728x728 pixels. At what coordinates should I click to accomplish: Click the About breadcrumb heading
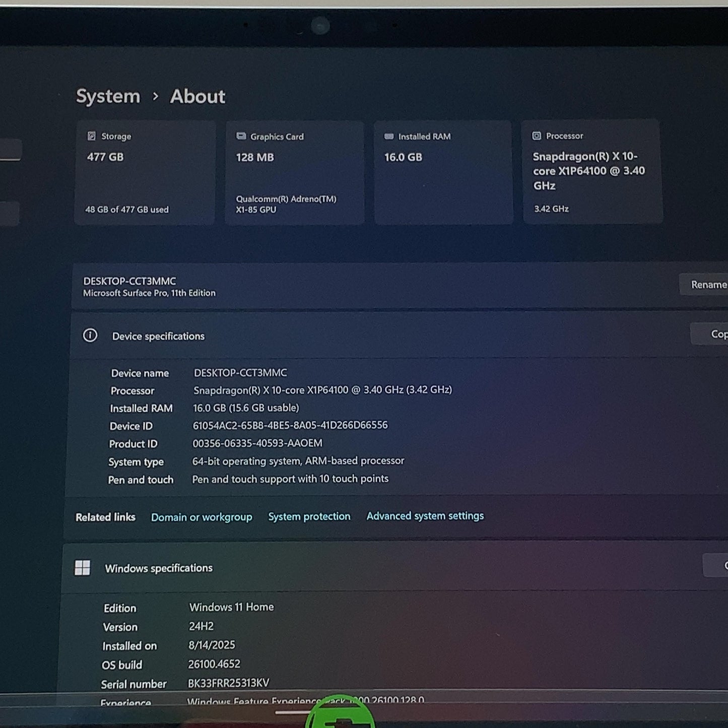point(197,96)
